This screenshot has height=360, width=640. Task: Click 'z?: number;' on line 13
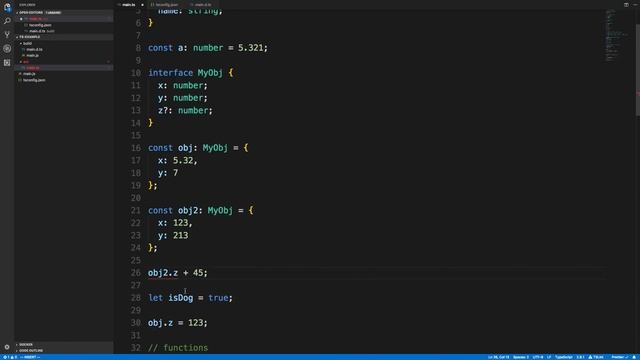coord(185,110)
